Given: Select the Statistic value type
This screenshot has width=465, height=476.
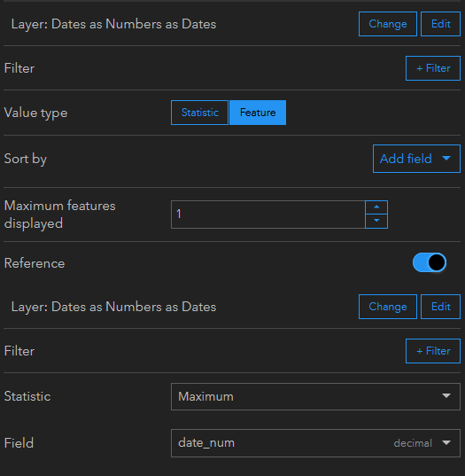Looking at the screenshot, I should pyautogui.click(x=199, y=113).
